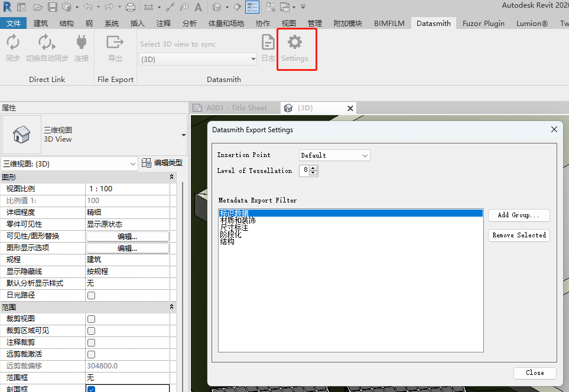Collapse the 范围 properties section
The image size is (569, 392).
171,307
